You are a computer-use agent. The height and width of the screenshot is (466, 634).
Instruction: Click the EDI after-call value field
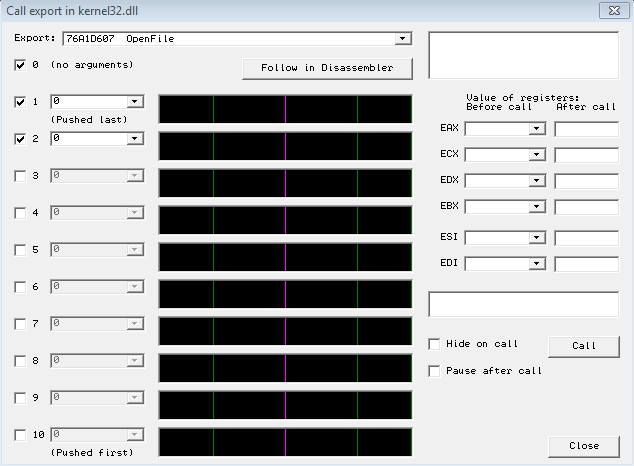click(x=586, y=264)
